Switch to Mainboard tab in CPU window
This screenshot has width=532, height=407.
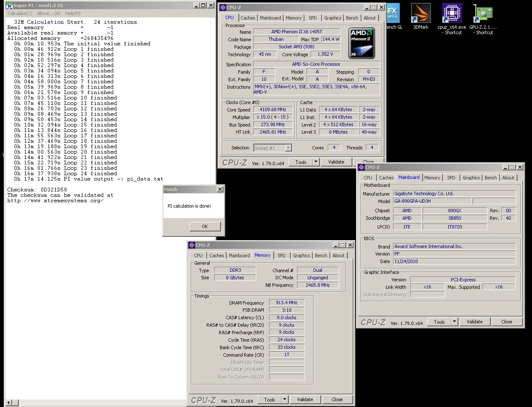pos(270,18)
